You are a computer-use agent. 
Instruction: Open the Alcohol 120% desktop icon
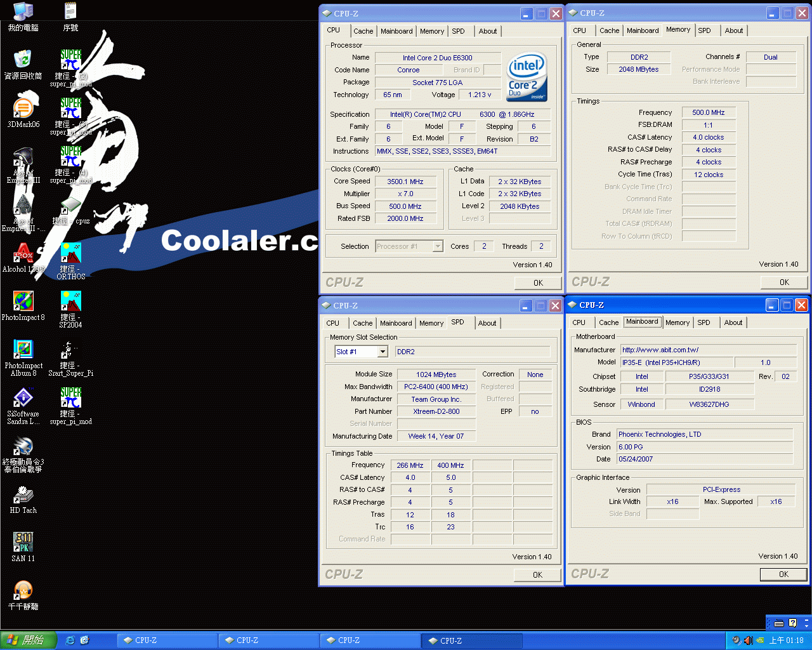tap(23, 258)
